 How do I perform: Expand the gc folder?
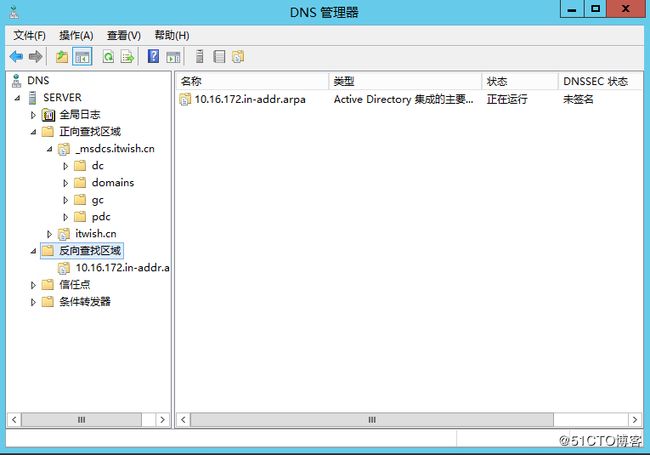[65, 200]
